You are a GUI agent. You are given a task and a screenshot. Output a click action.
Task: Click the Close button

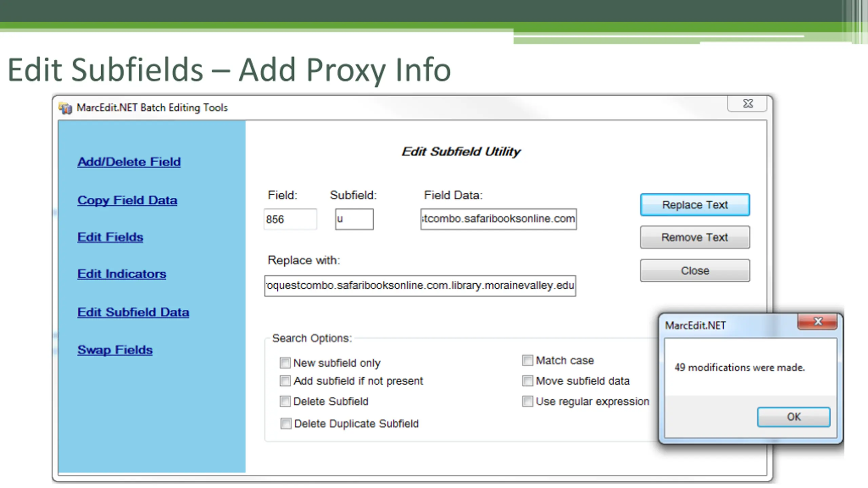pos(695,270)
